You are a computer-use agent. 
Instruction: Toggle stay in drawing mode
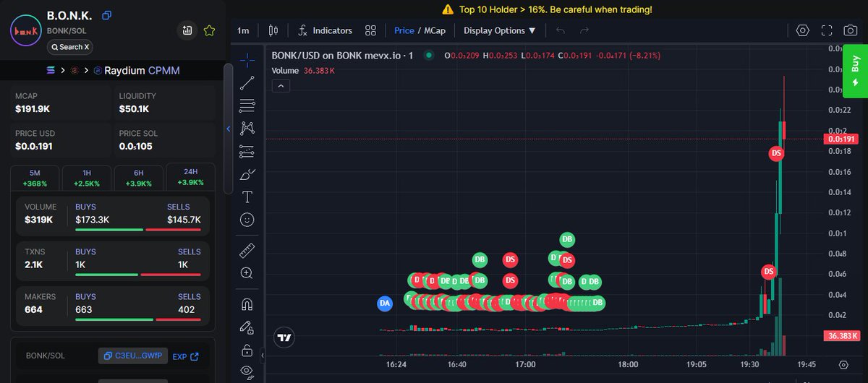247,327
